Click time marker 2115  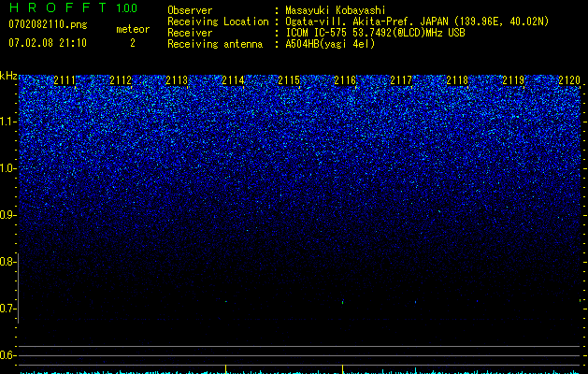(289, 80)
